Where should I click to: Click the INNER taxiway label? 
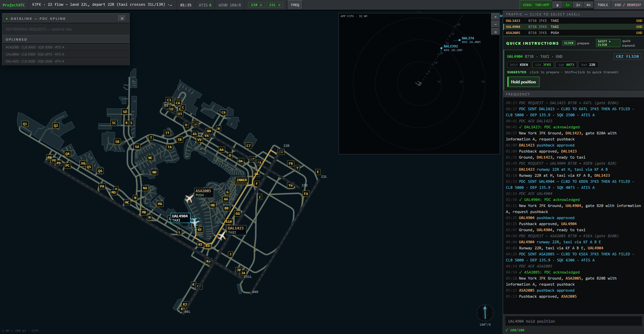click(242, 180)
